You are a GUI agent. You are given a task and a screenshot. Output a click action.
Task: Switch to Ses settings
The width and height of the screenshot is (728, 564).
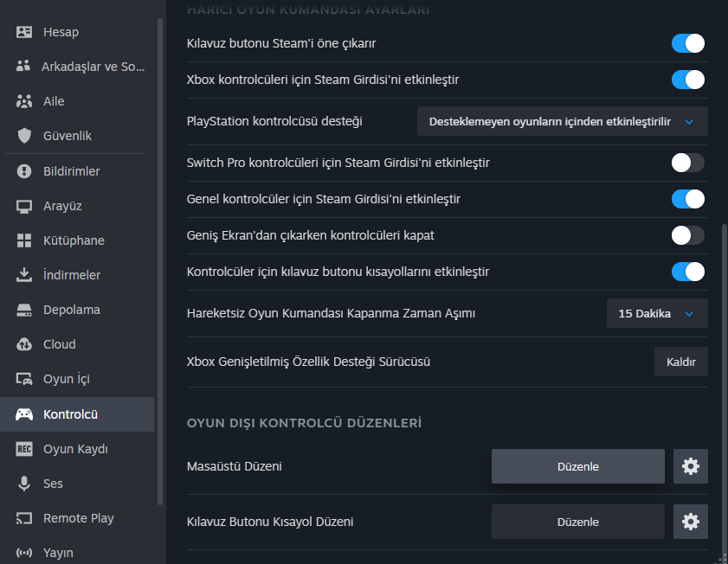(x=77, y=484)
